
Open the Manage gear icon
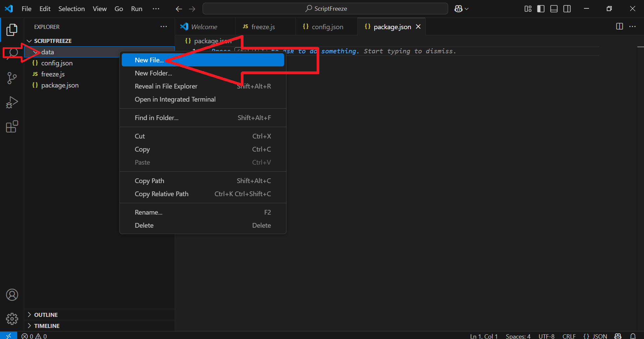coord(12,319)
